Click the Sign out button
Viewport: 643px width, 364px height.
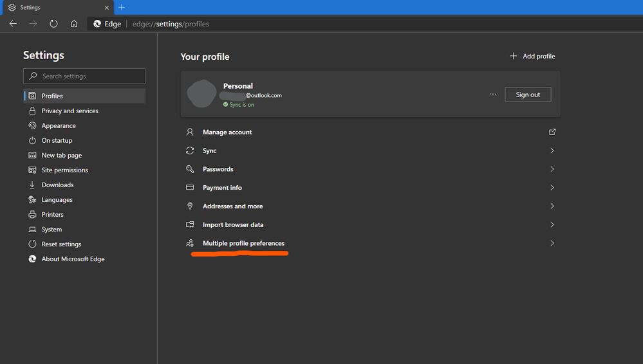[x=528, y=95]
